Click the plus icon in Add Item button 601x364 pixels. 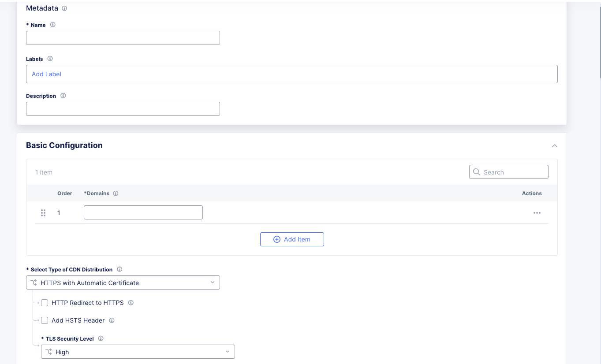point(277,239)
